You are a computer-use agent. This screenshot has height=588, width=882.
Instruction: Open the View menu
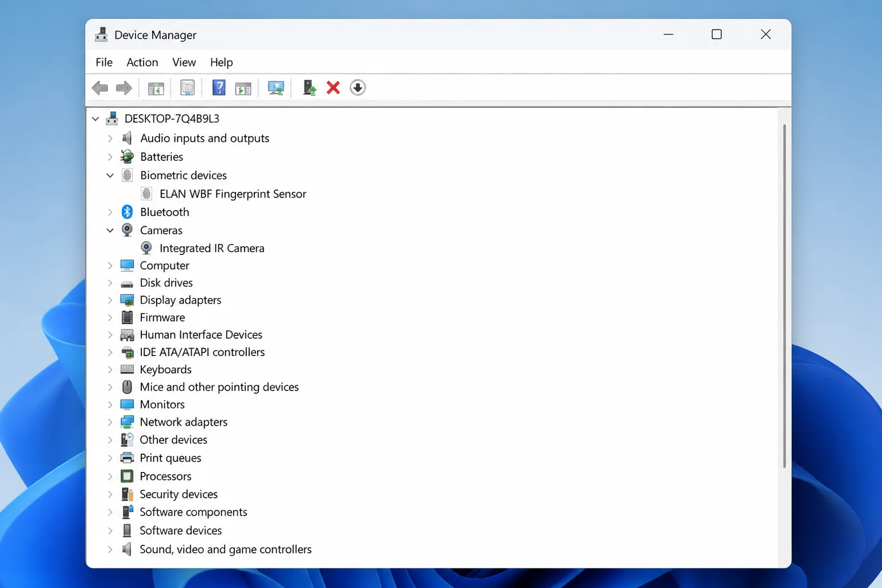pos(184,62)
